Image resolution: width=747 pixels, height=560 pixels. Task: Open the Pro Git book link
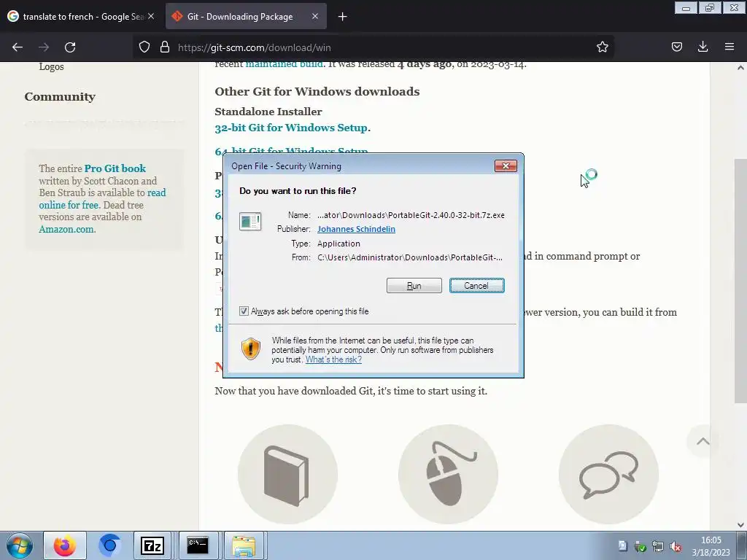(115, 168)
